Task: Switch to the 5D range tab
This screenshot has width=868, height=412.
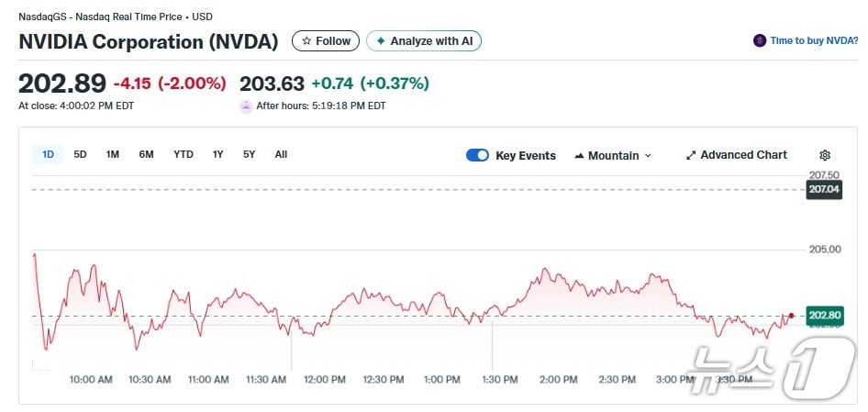Action: [x=80, y=154]
